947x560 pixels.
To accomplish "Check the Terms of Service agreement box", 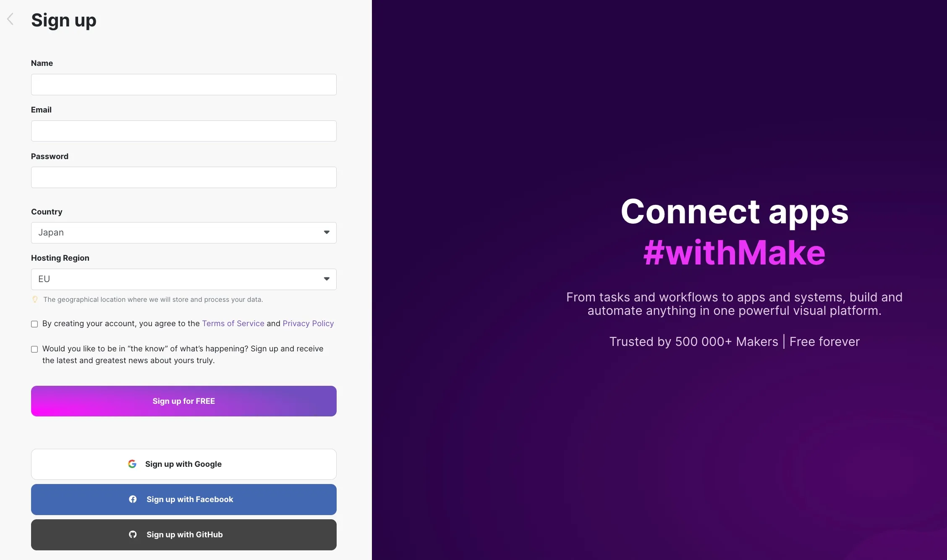I will 34,324.
